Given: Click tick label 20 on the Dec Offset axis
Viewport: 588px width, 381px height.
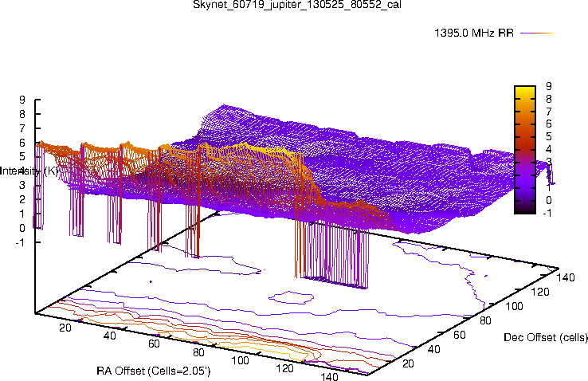Looking at the screenshot, I should (408, 363).
